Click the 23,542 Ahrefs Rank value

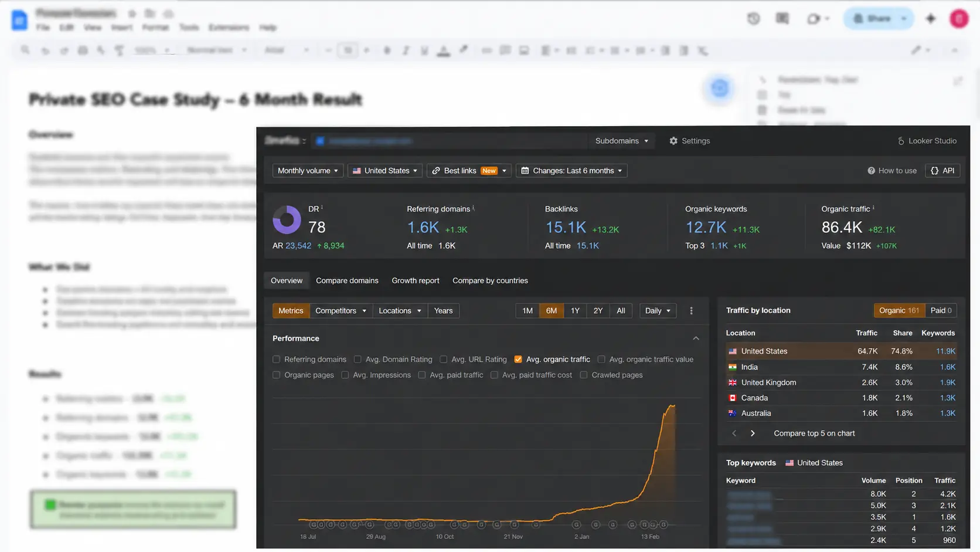click(298, 246)
